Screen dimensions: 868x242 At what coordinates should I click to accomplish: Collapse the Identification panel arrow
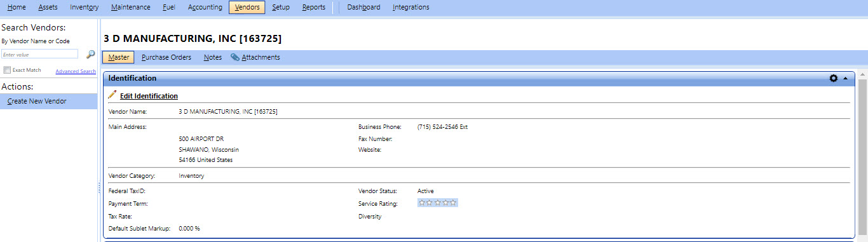(845, 78)
